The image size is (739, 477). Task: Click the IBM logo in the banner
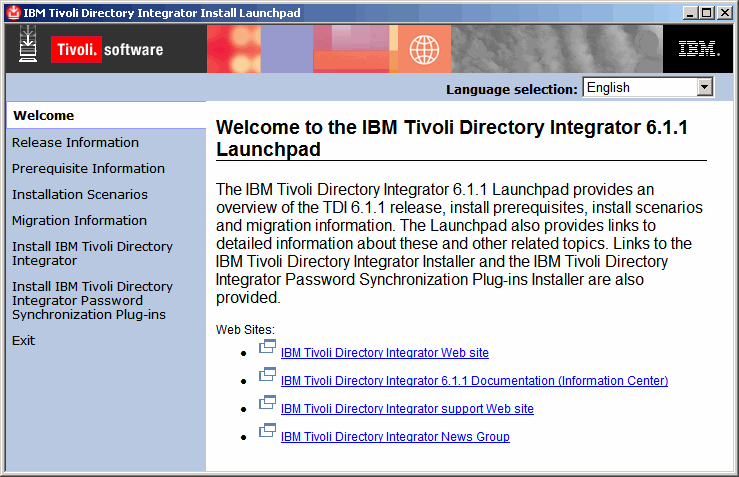click(696, 49)
